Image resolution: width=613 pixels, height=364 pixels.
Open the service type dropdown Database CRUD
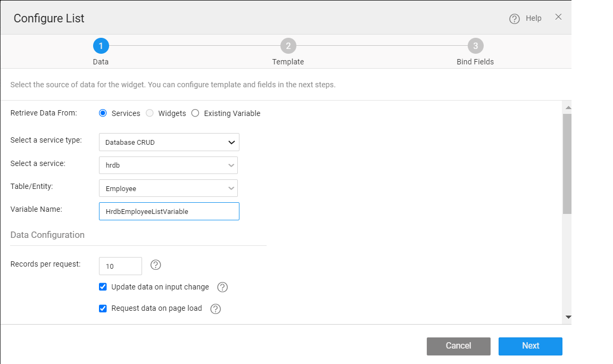click(169, 142)
